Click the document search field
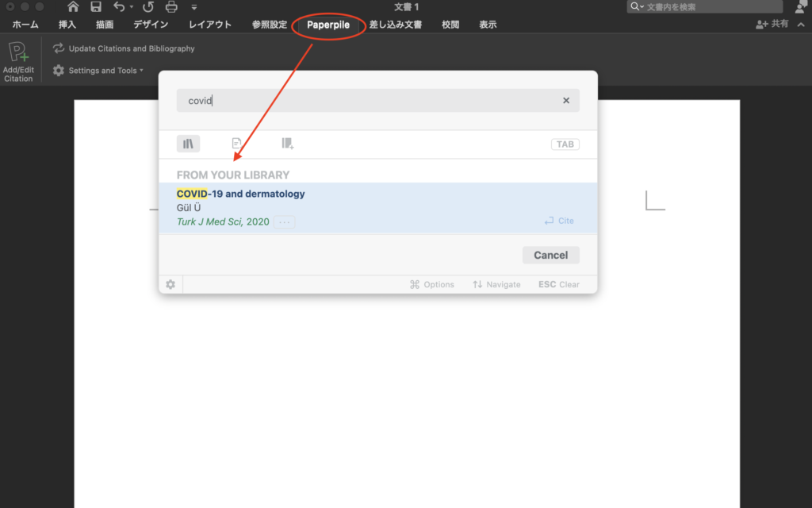 (705, 6)
